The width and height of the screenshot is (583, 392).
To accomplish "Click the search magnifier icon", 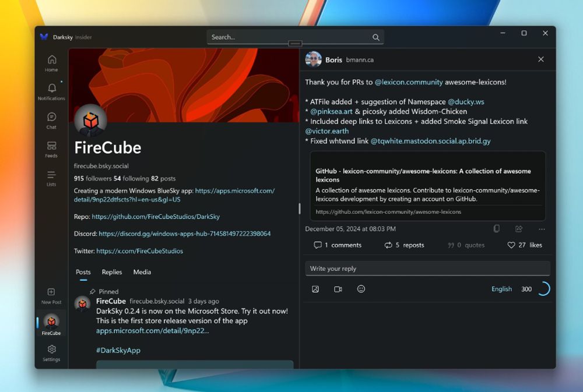I will [x=376, y=37].
